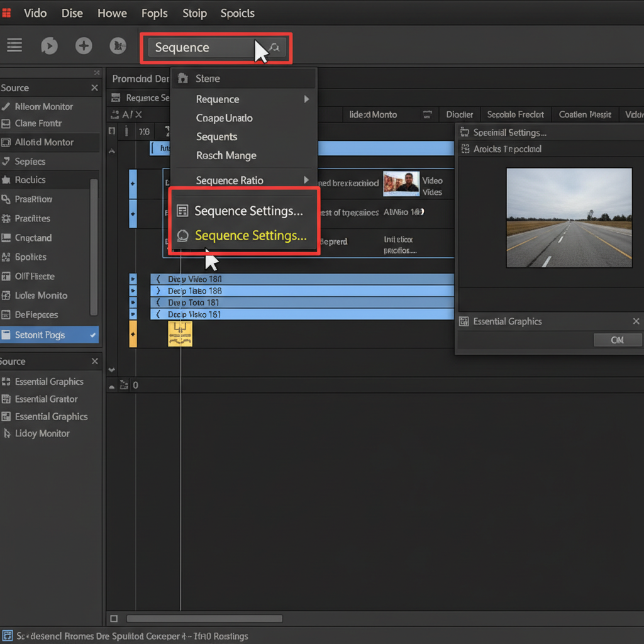Expand the Decp Taieo 186 track chevron

[x=158, y=291]
